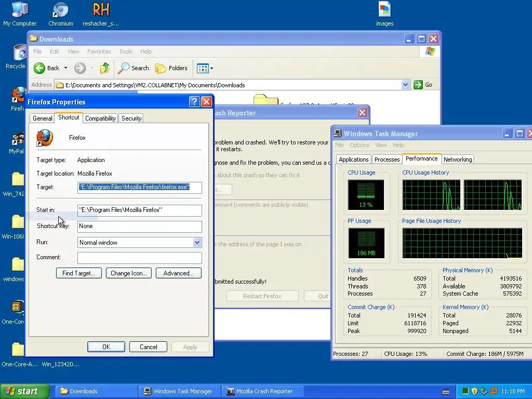Click the Target path field
Viewport: 532px width, 399px height.
[x=139, y=187]
